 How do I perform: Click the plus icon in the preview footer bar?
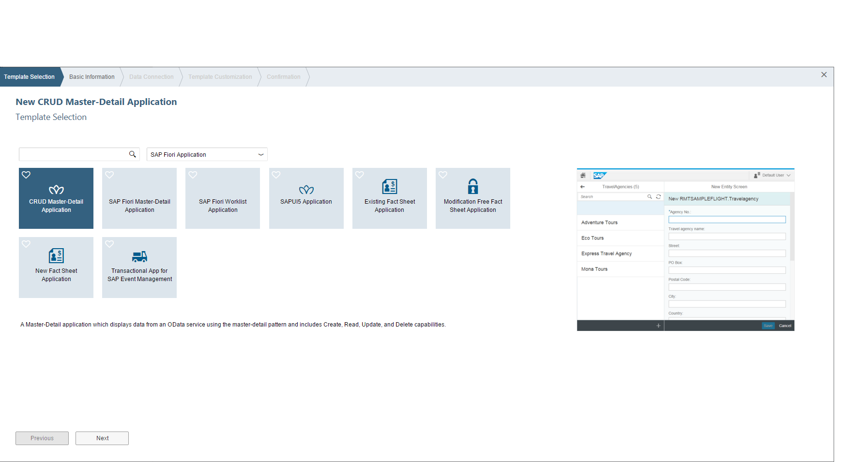658,325
